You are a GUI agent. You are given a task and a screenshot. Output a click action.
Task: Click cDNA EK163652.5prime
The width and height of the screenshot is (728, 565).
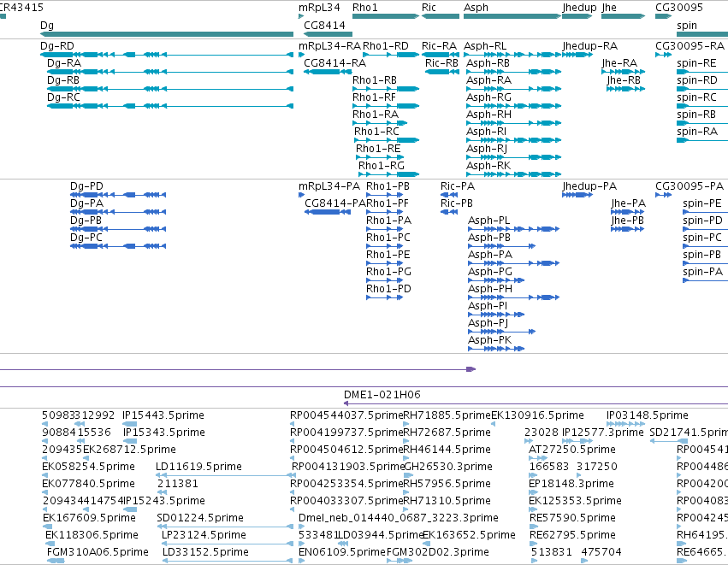pos(425,544)
